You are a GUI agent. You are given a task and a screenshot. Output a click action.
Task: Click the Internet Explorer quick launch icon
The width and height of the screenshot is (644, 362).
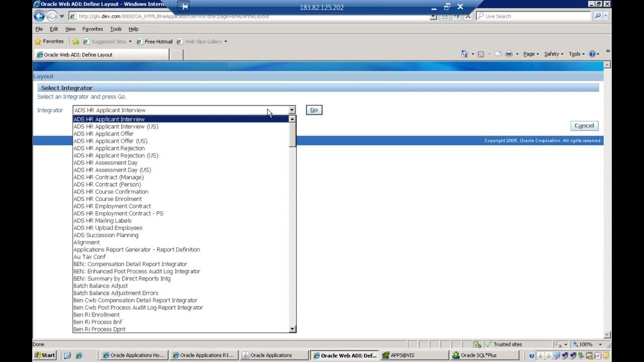(78, 355)
